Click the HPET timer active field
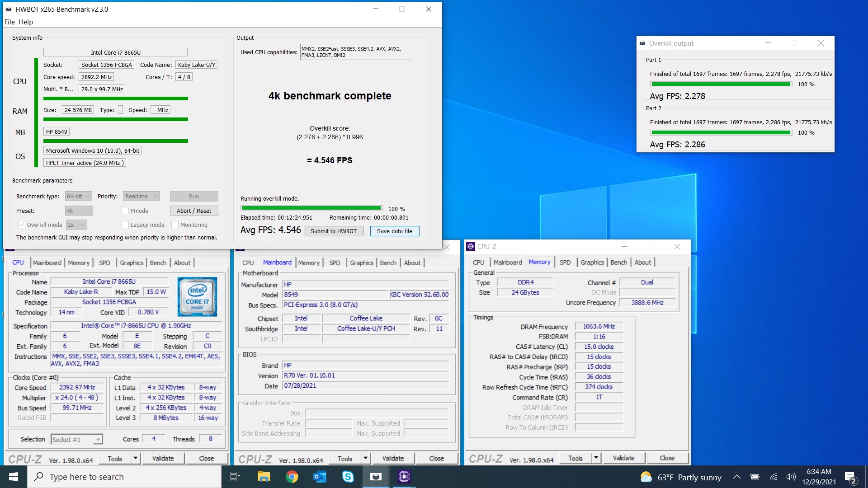Viewport: 868px width, 488px height. (x=85, y=163)
